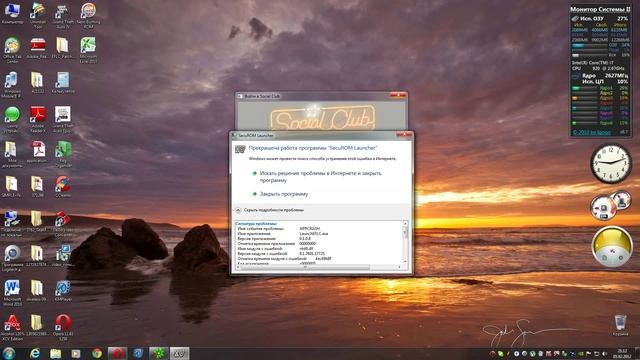Screen dimensions: 640x360
Task: Open the Office Tab Center shortcut
Action: click(x=12, y=49)
